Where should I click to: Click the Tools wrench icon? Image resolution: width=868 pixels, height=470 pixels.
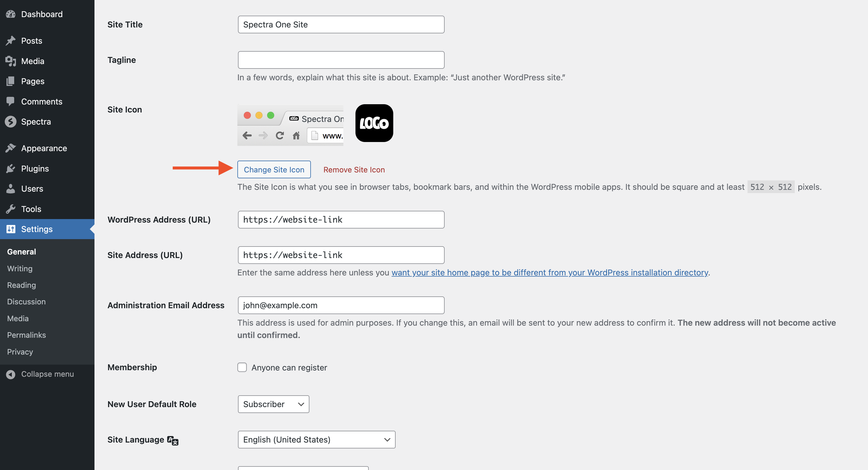click(11, 209)
